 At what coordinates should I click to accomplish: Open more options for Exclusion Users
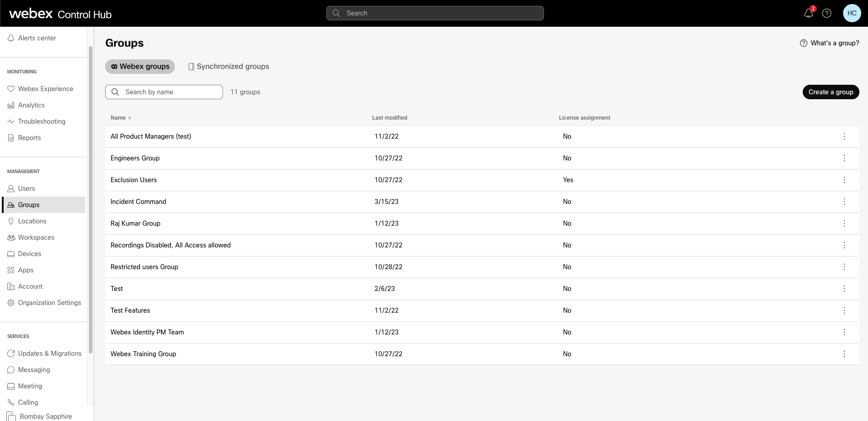click(x=844, y=180)
